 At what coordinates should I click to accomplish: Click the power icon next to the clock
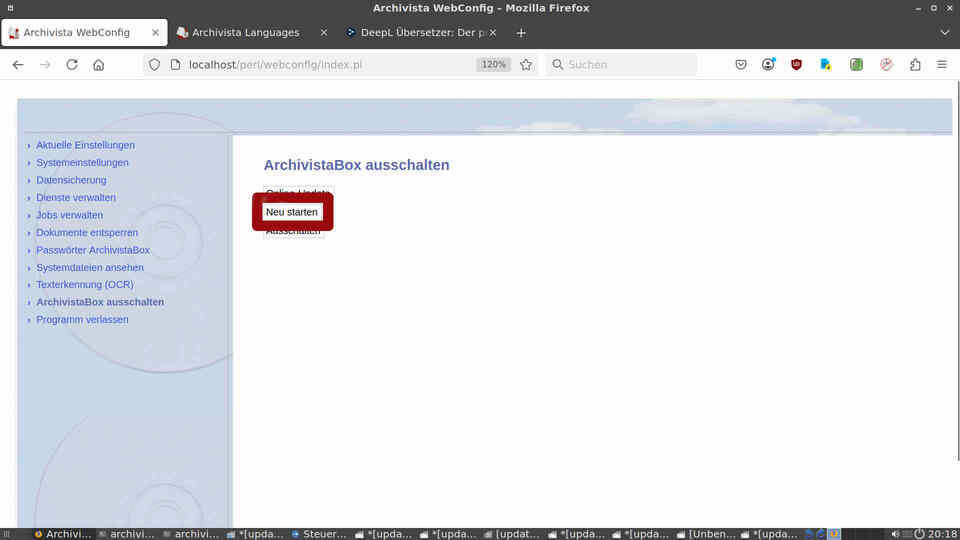[919, 534]
